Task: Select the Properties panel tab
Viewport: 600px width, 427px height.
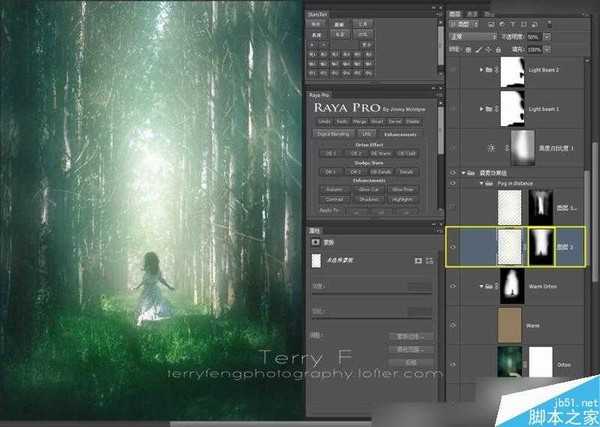Action: (x=315, y=230)
